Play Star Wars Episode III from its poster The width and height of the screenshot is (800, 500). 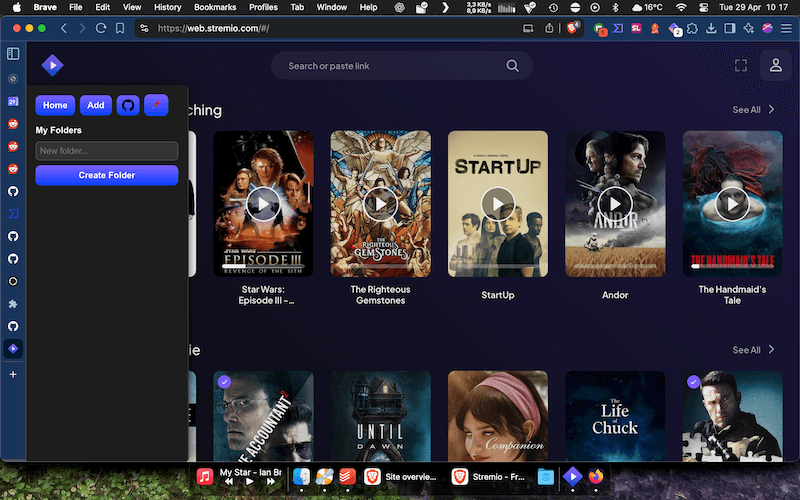click(x=263, y=204)
